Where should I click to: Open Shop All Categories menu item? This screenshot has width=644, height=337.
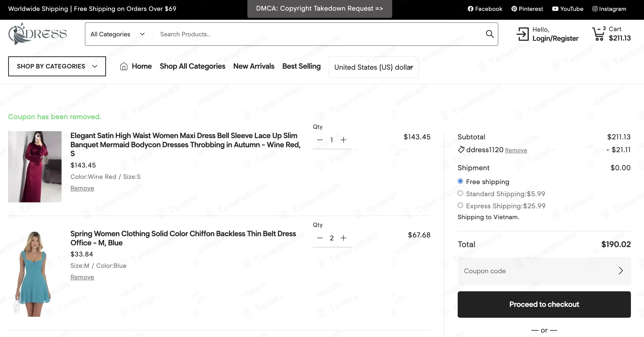pyautogui.click(x=192, y=66)
